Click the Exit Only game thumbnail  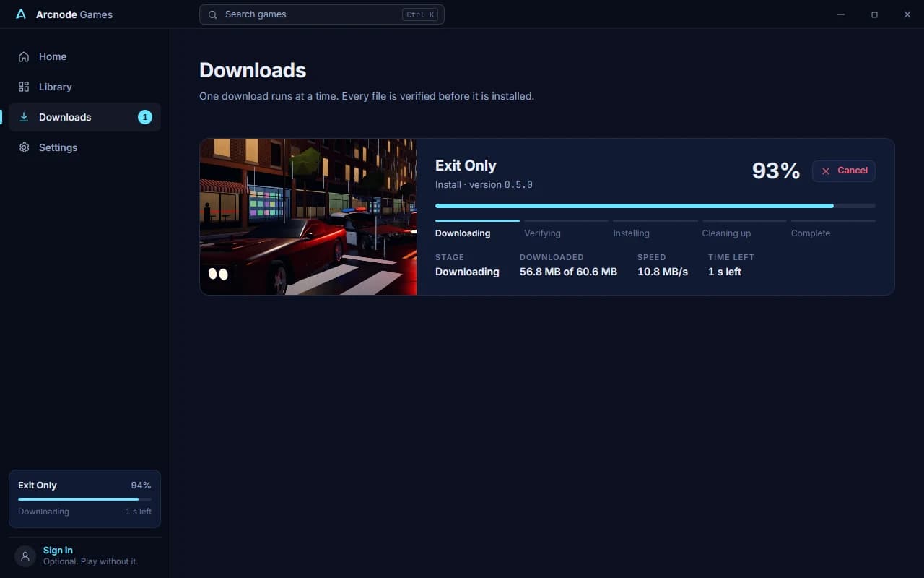click(x=308, y=217)
